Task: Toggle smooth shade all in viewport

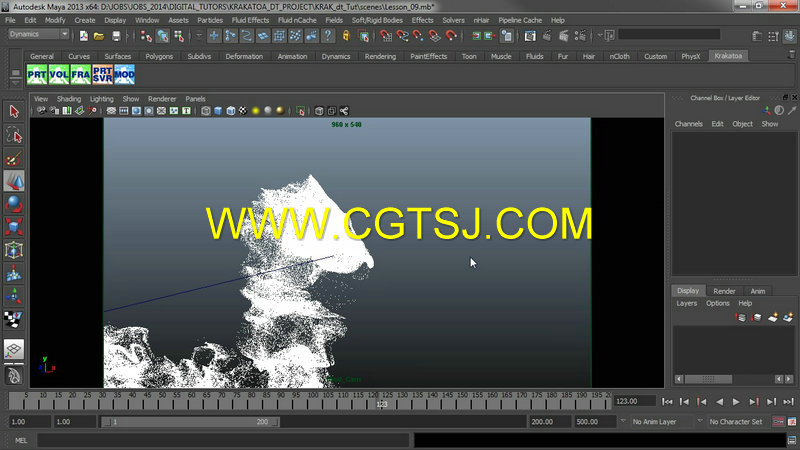Action: [x=218, y=111]
